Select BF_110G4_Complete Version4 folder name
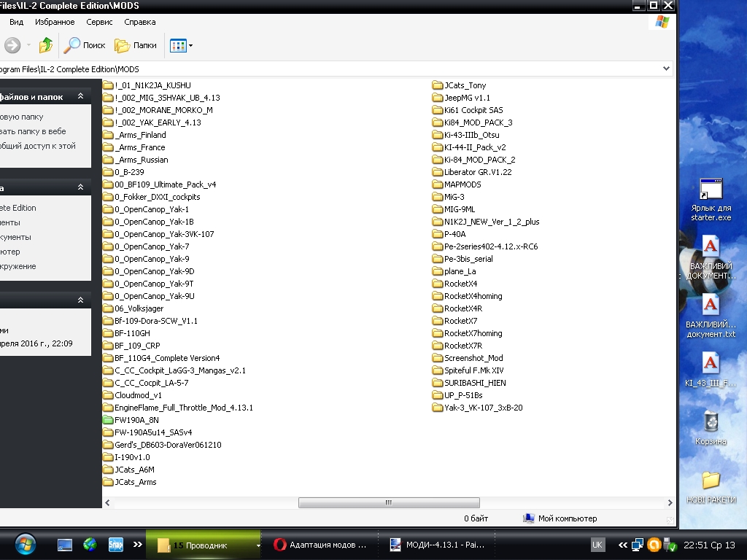 coord(167,358)
